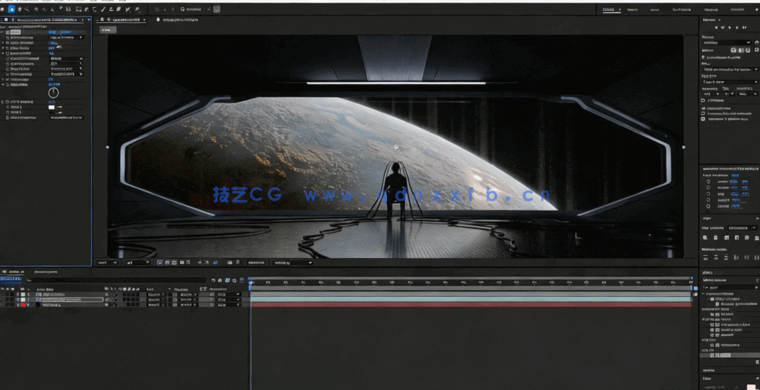Step forward one frame in Preview panel
The width and height of the screenshot is (760, 390).
coord(737,28)
